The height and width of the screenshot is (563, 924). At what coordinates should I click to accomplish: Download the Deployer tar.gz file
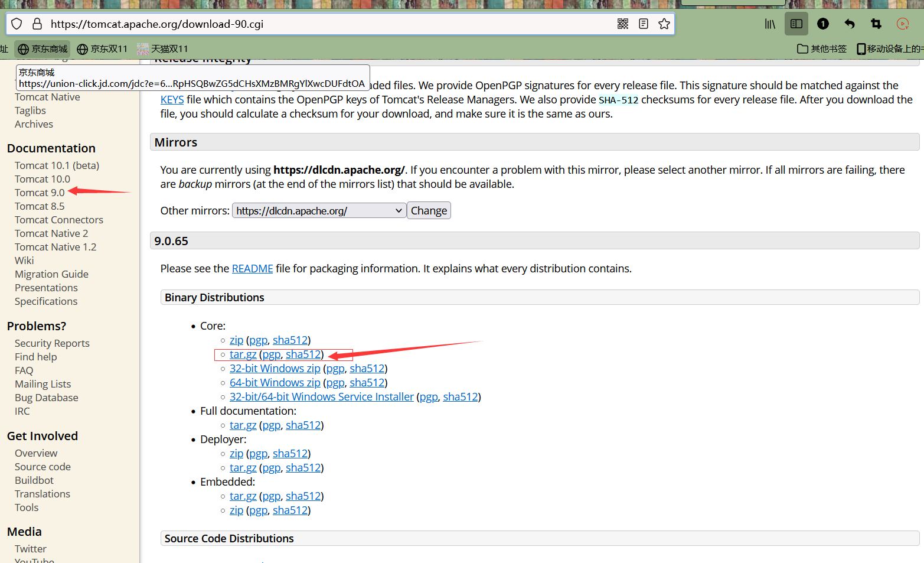tap(243, 468)
